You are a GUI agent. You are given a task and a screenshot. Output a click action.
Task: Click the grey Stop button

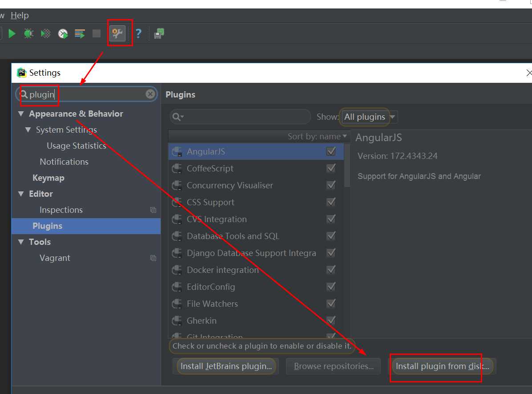(x=97, y=34)
